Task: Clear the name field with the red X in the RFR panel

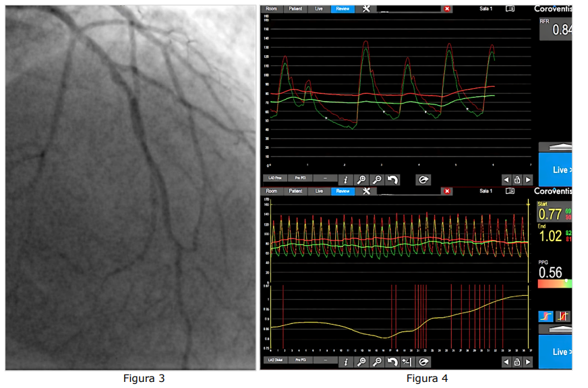Action: pyautogui.click(x=447, y=9)
